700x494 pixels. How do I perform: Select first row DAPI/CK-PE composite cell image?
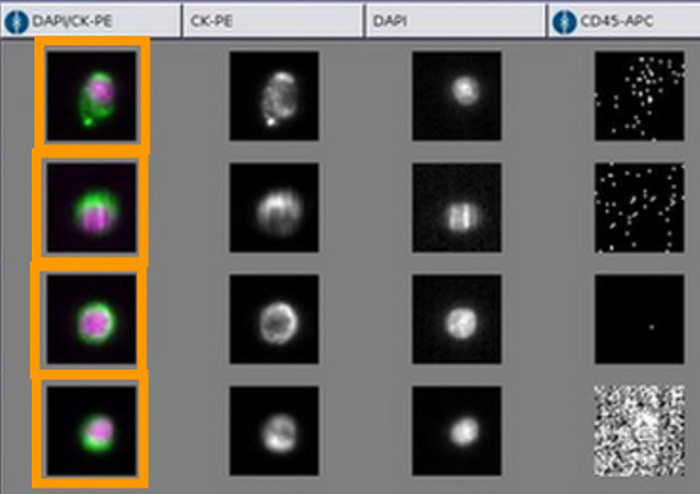click(92, 96)
